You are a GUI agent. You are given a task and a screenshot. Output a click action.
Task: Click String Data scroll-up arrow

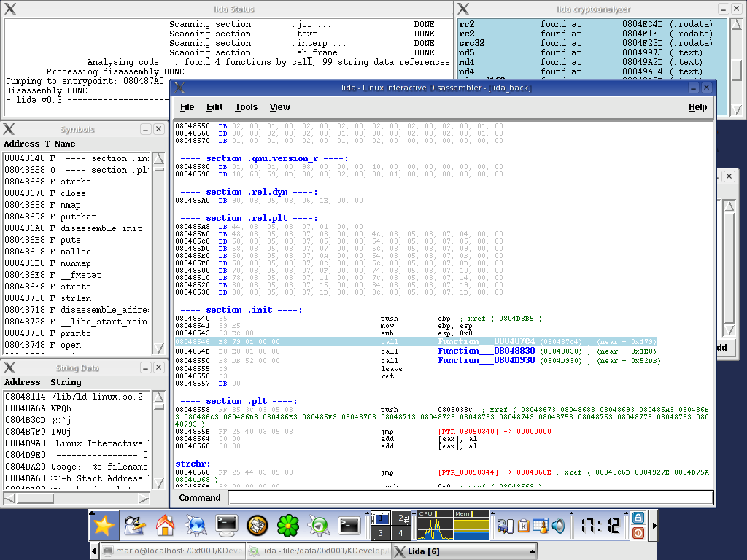159,397
